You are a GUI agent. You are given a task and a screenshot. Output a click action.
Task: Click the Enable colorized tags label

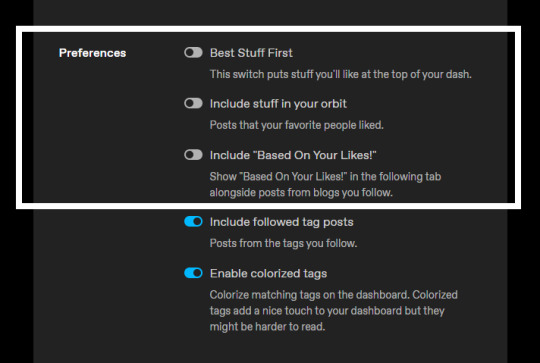(269, 273)
